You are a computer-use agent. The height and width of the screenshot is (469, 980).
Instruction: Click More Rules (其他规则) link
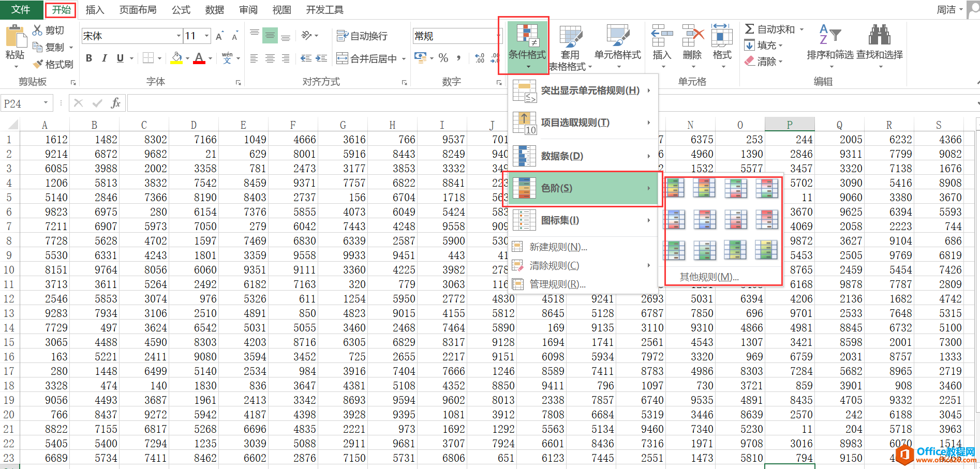(709, 277)
